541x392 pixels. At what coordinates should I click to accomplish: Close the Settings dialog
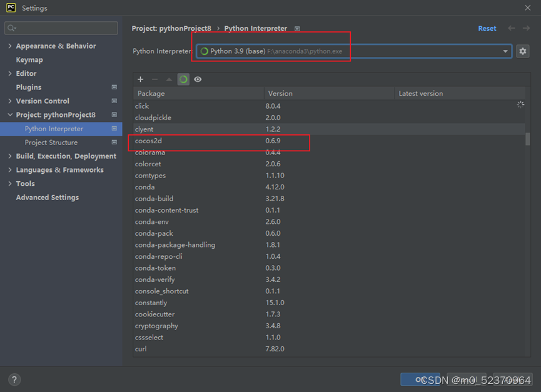coord(527,8)
